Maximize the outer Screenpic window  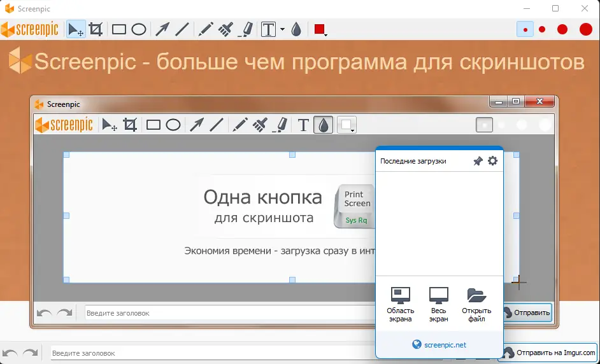click(x=555, y=8)
